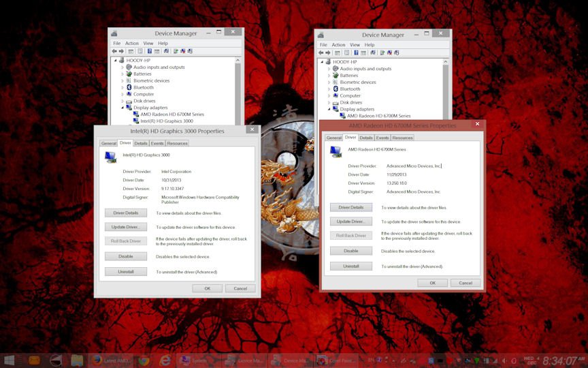Click Uninstall in the AMD Radeon Properties dialog
Image resolution: width=588 pixels, height=368 pixels.
pos(350,266)
